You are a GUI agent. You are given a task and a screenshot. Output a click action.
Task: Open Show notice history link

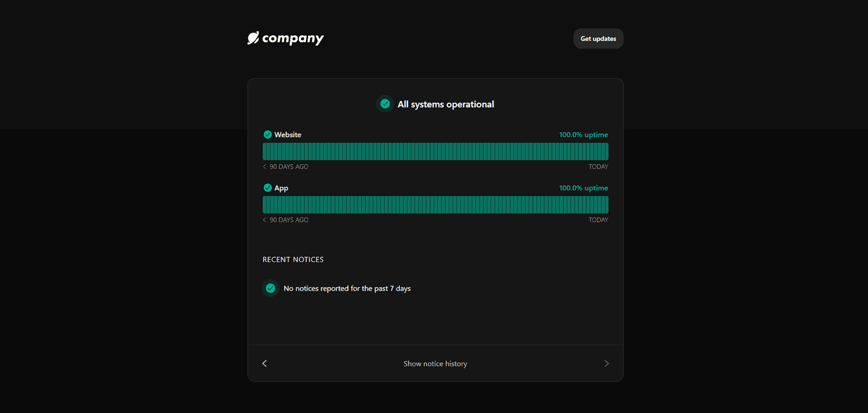tap(435, 364)
